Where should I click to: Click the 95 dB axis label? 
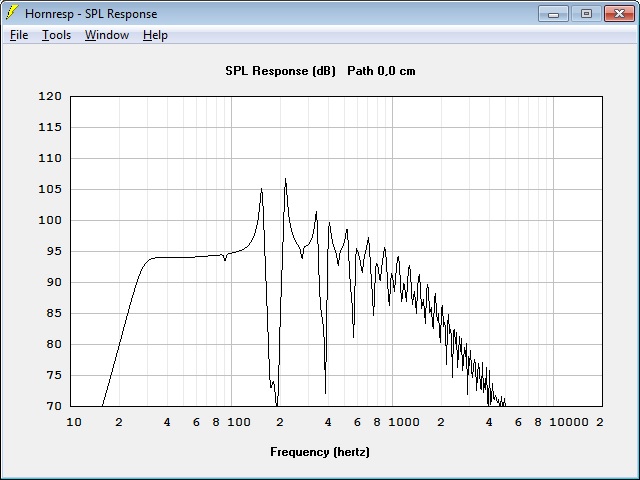[x=53, y=251]
